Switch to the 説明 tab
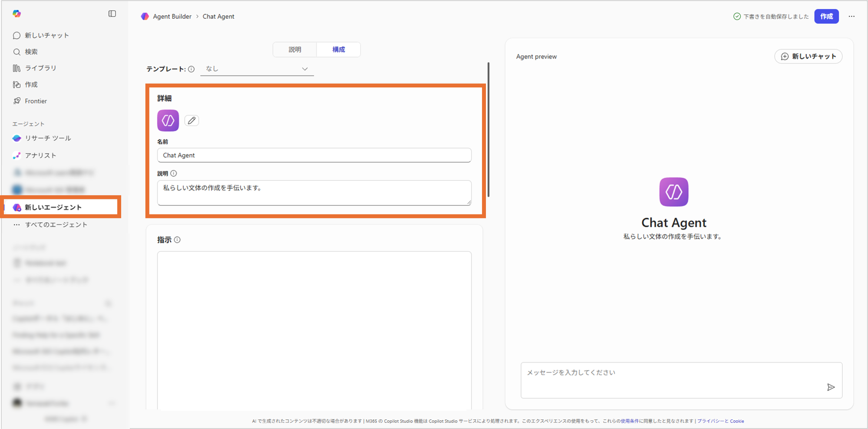868x429 pixels. coord(295,49)
